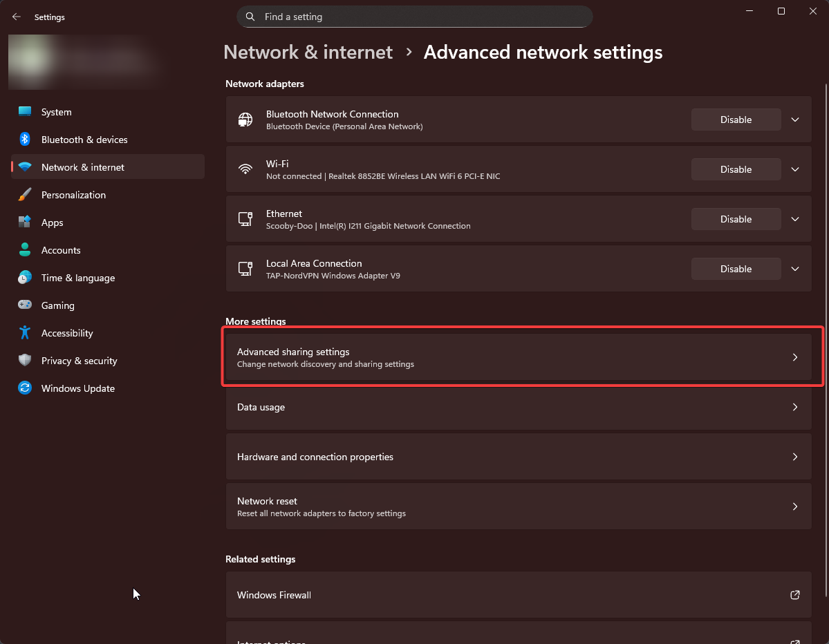Click the Find a setting search box

[414, 16]
